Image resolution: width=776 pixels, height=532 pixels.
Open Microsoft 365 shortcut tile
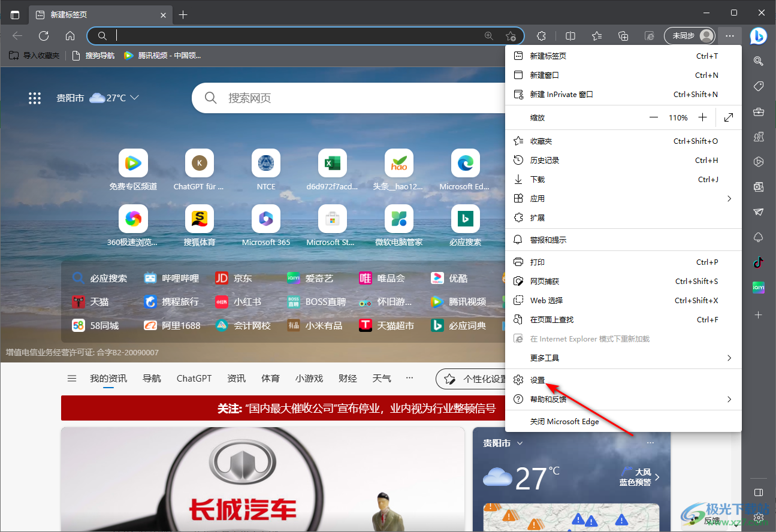coord(266,226)
